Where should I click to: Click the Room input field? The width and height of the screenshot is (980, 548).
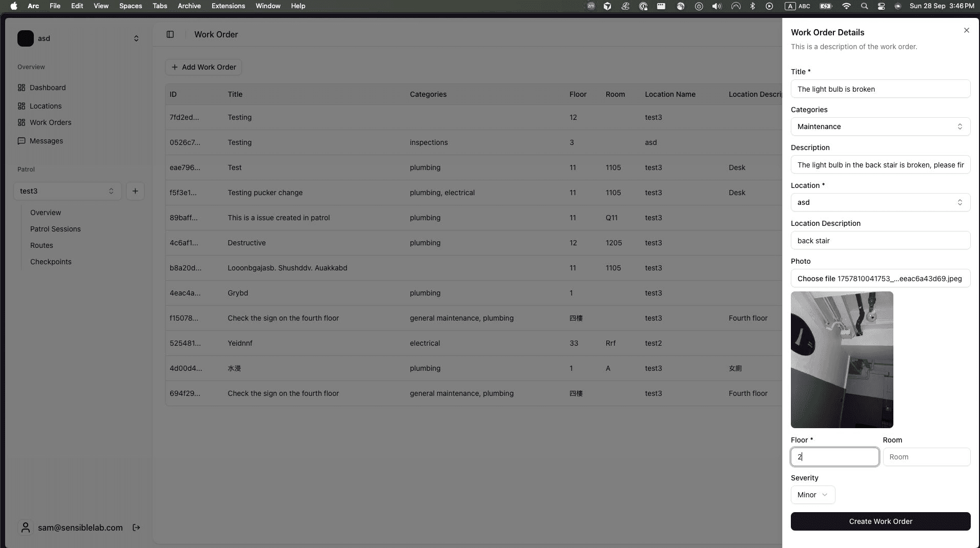coord(926,457)
